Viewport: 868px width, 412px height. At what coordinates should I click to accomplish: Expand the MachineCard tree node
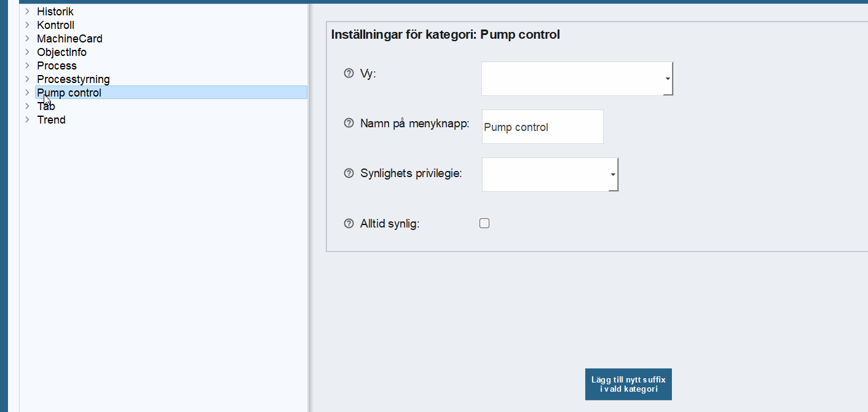[27, 39]
